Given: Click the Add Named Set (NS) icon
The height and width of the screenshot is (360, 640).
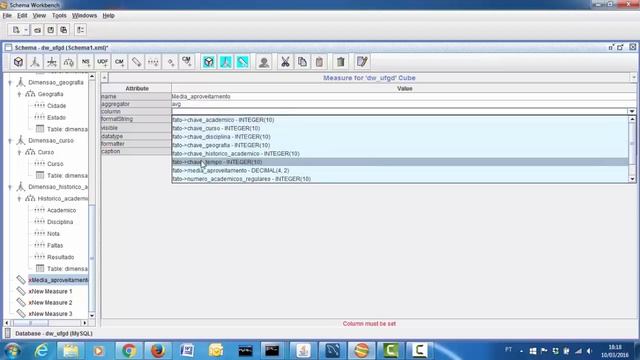Looking at the screenshot, I should [86, 62].
